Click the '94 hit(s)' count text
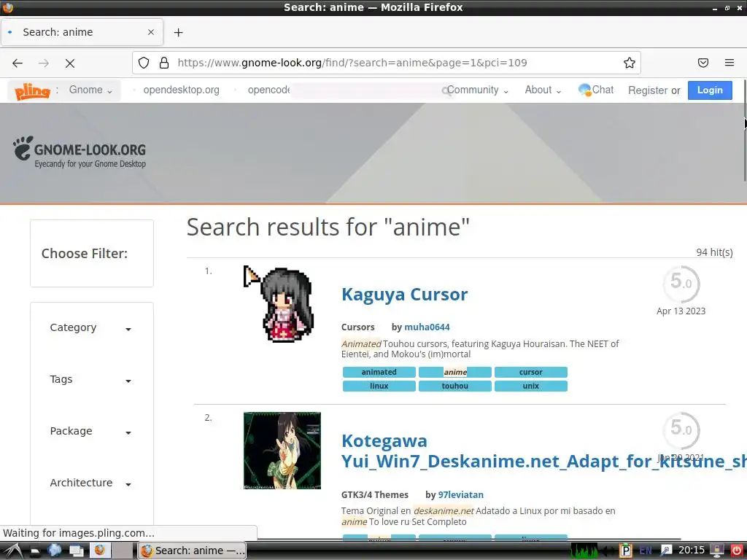The width and height of the screenshot is (747, 560). pos(714,252)
